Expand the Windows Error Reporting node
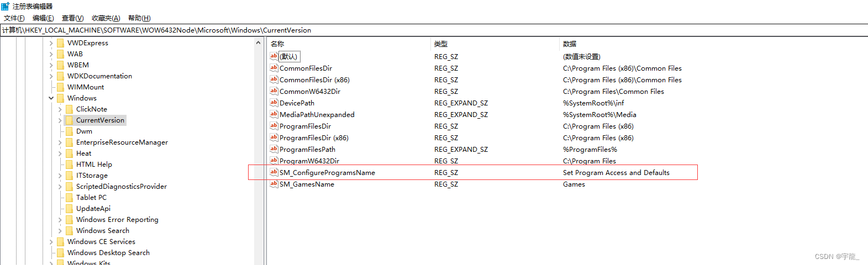 point(60,220)
